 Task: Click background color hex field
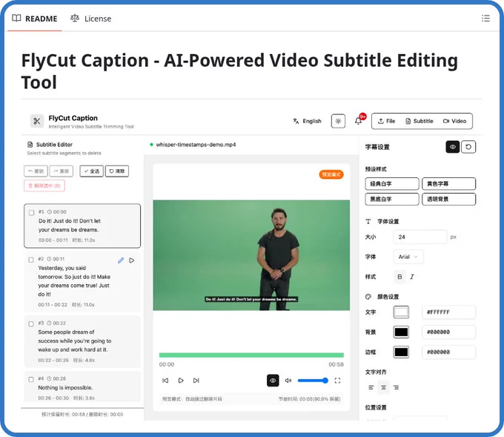pyautogui.click(x=448, y=332)
